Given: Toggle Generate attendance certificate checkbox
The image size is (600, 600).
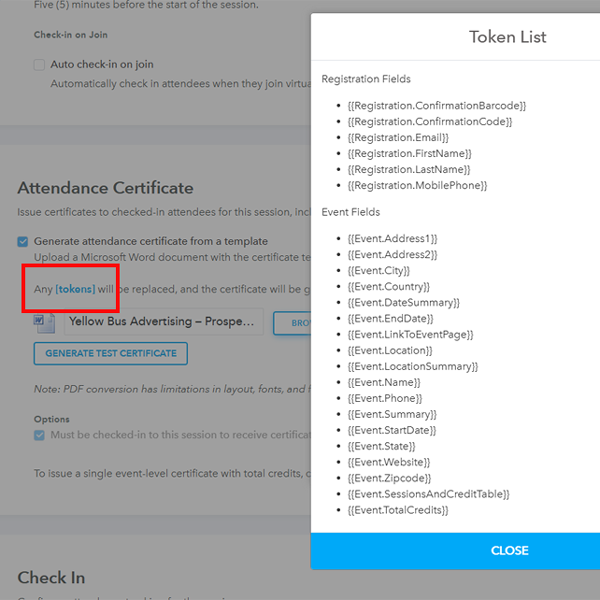Looking at the screenshot, I should (x=23, y=241).
